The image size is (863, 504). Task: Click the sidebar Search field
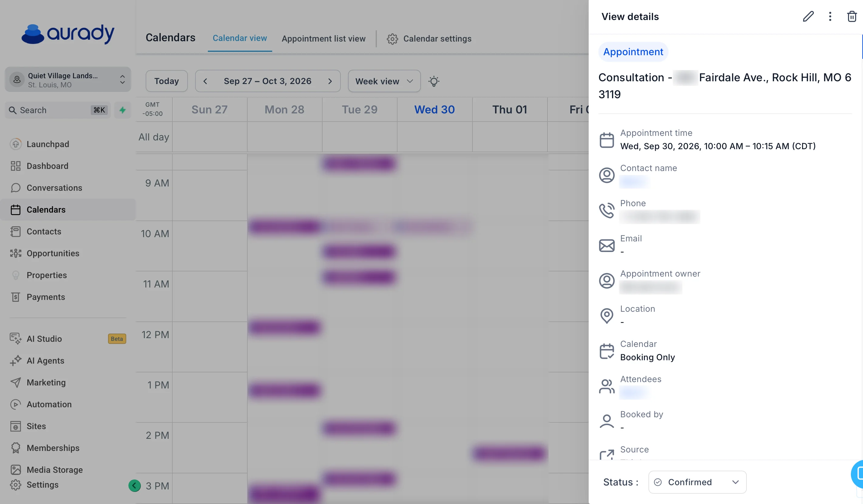pyautogui.click(x=58, y=110)
